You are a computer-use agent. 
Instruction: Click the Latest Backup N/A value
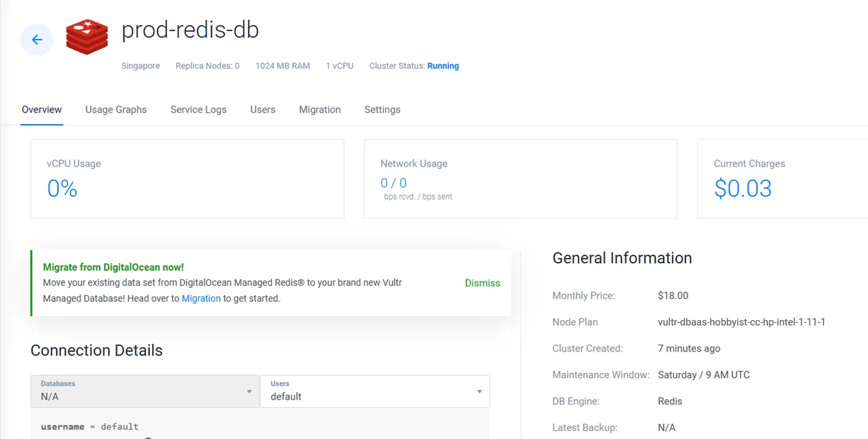(x=667, y=427)
